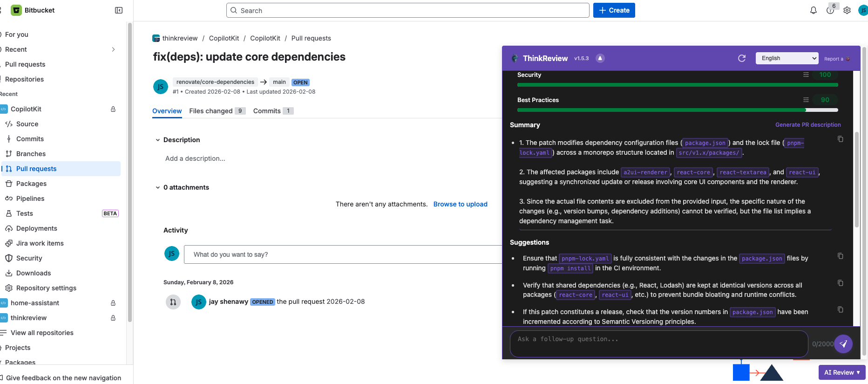Click the ThinkReview refresh icon

point(742,58)
